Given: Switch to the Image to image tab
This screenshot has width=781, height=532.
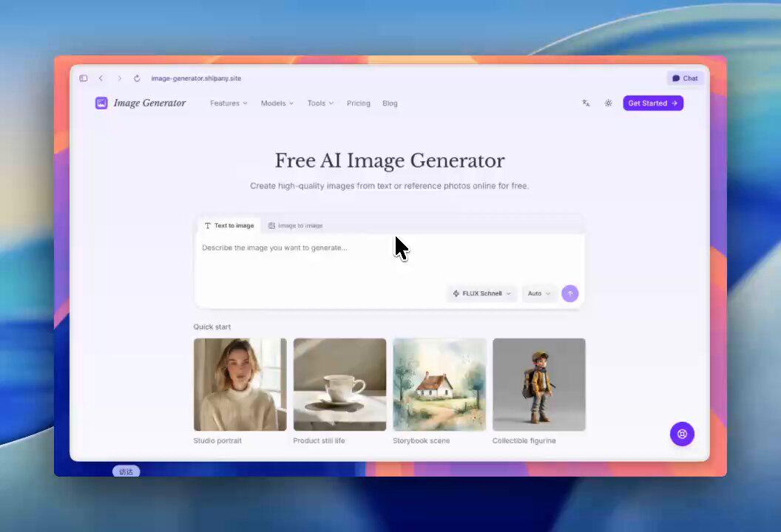Looking at the screenshot, I should pos(295,225).
